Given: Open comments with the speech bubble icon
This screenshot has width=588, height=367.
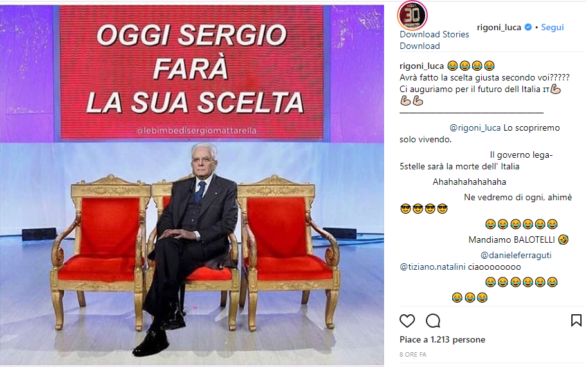Looking at the screenshot, I should click(x=433, y=321).
